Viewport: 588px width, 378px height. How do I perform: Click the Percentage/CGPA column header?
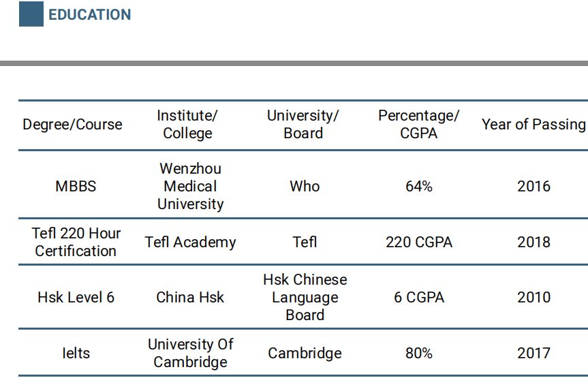pos(418,125)
